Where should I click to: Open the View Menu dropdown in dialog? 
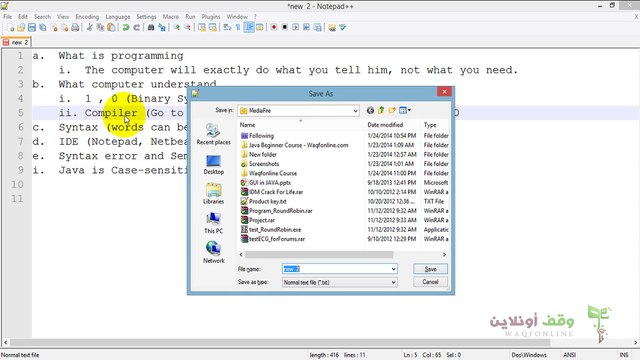point(404,110)
